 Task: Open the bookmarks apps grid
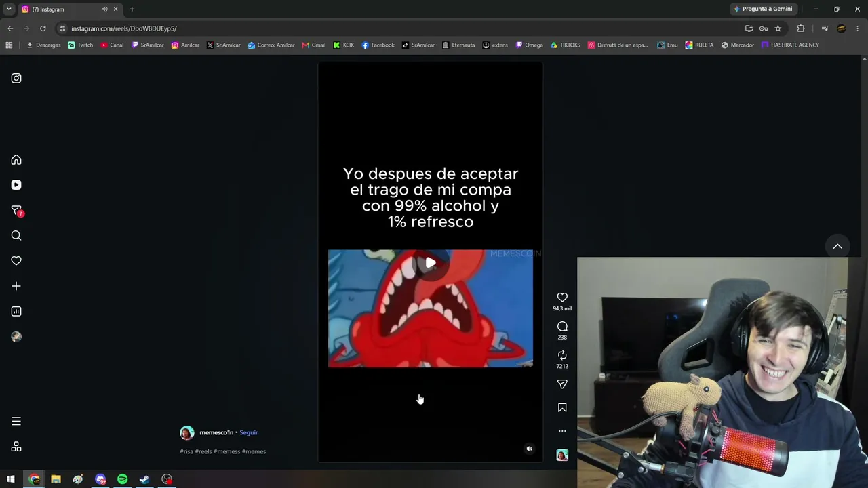(9, 45)
